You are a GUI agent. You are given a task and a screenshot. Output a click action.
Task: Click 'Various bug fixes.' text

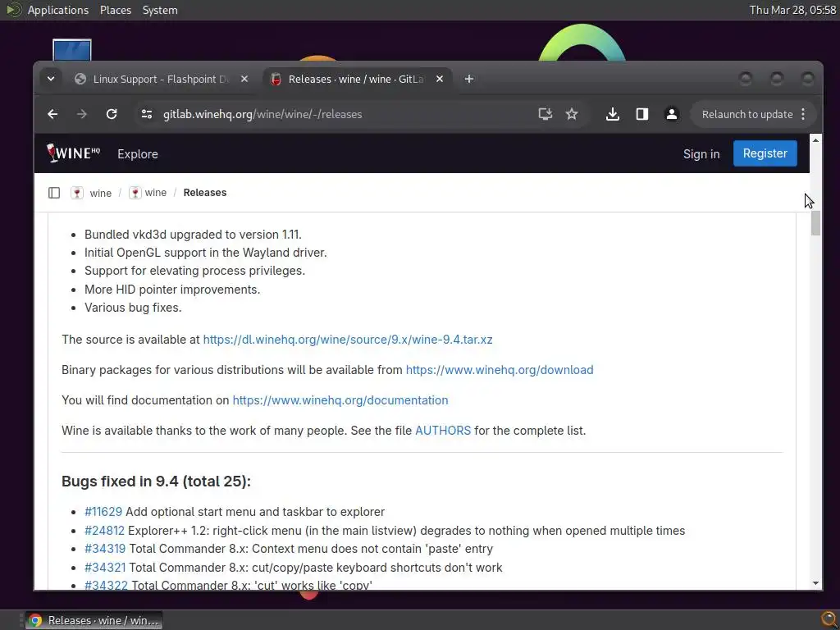pyautogui.click(x=133, y=308)
